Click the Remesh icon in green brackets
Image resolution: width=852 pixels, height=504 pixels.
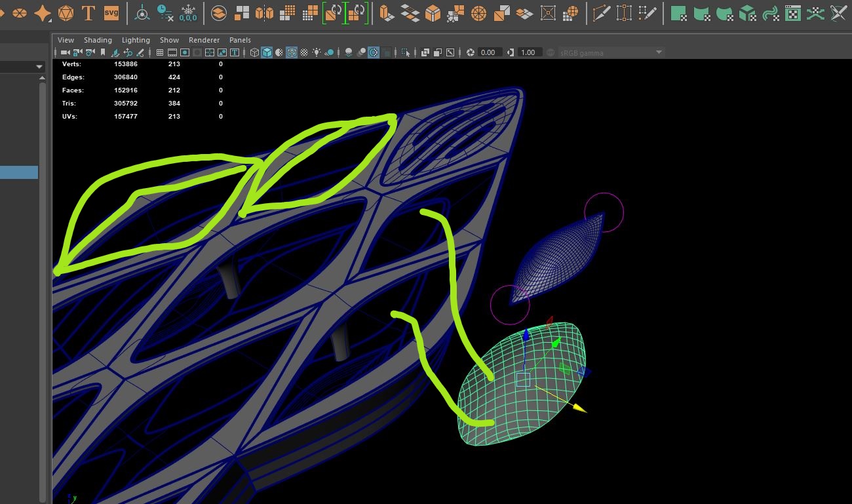[x=334, y=12]
